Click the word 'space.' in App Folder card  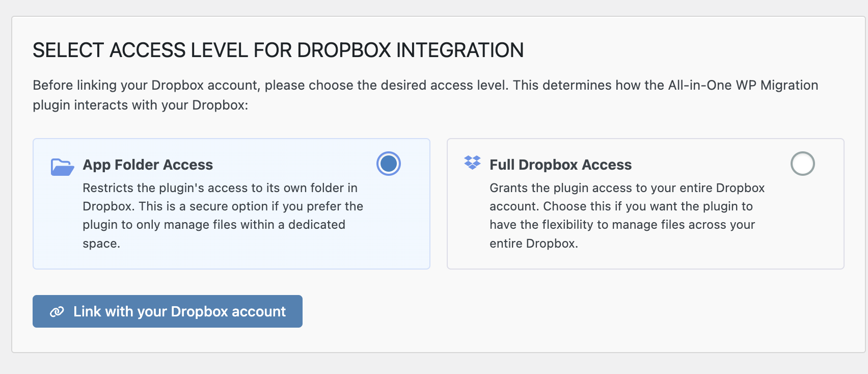pyautogui.click(x=101, y=244)
